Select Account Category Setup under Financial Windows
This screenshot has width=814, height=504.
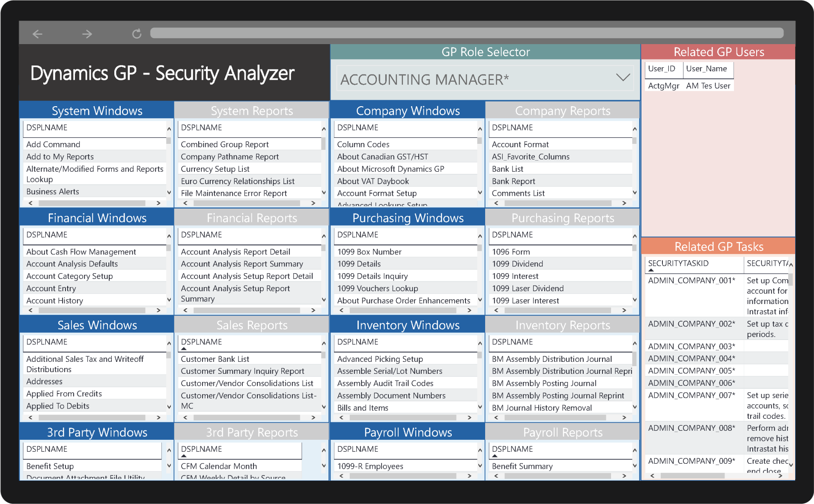pyautogui.click(x=69, y=276)
